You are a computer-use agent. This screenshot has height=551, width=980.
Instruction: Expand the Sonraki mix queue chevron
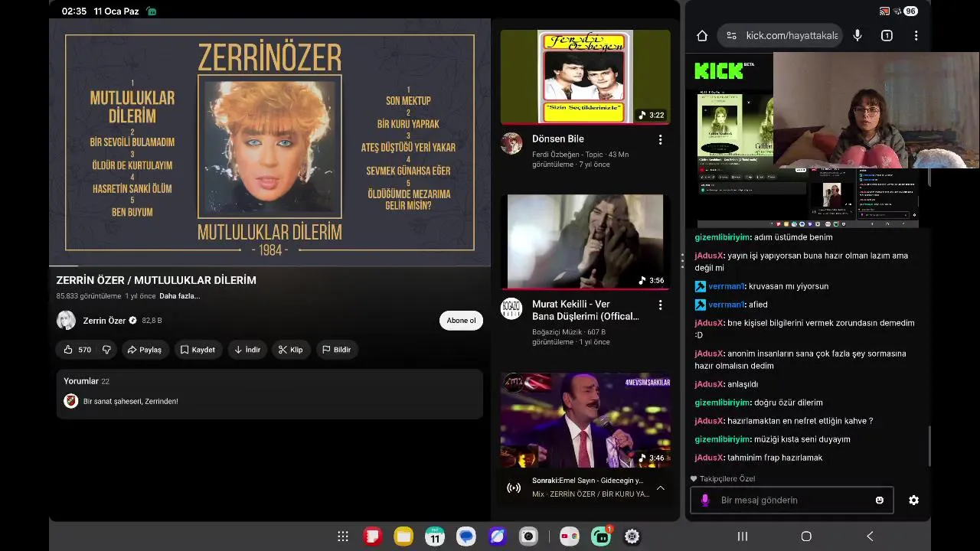coord(660,487)
